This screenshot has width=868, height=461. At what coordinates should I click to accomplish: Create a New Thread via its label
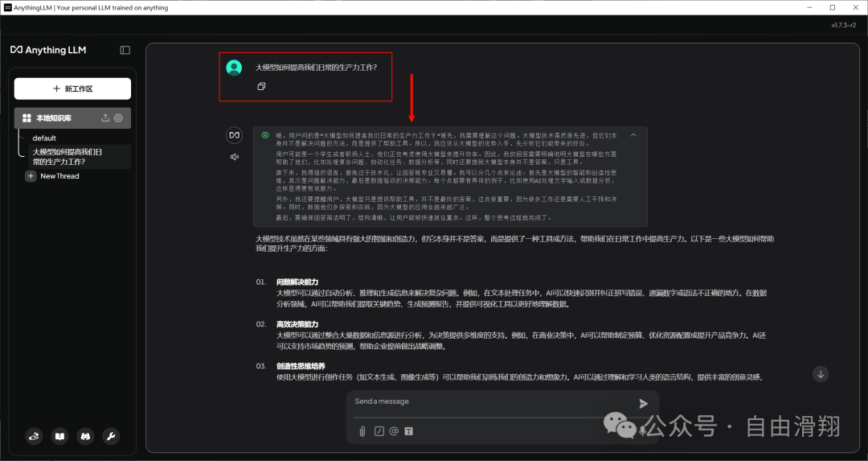[59, 176]
